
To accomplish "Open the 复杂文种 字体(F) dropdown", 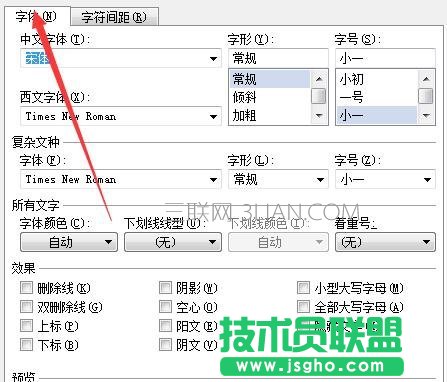I will pyautogui.click(x=213, y=180).
